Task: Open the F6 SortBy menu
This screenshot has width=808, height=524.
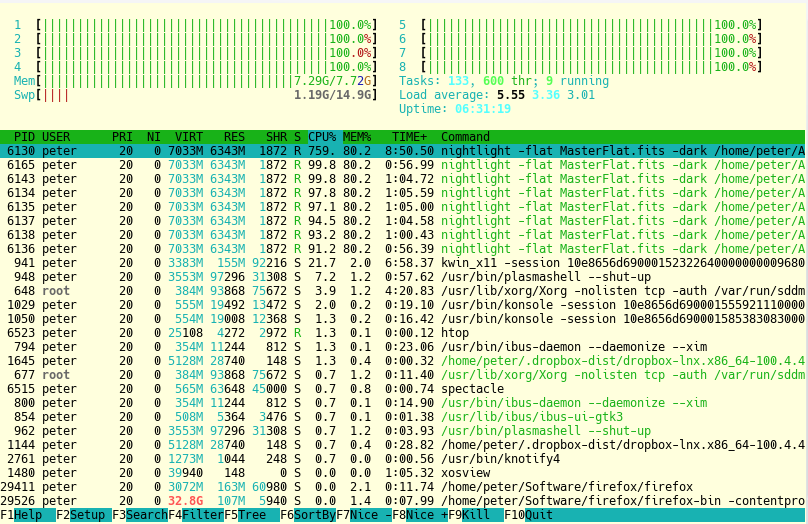Action: pos(308,515)
